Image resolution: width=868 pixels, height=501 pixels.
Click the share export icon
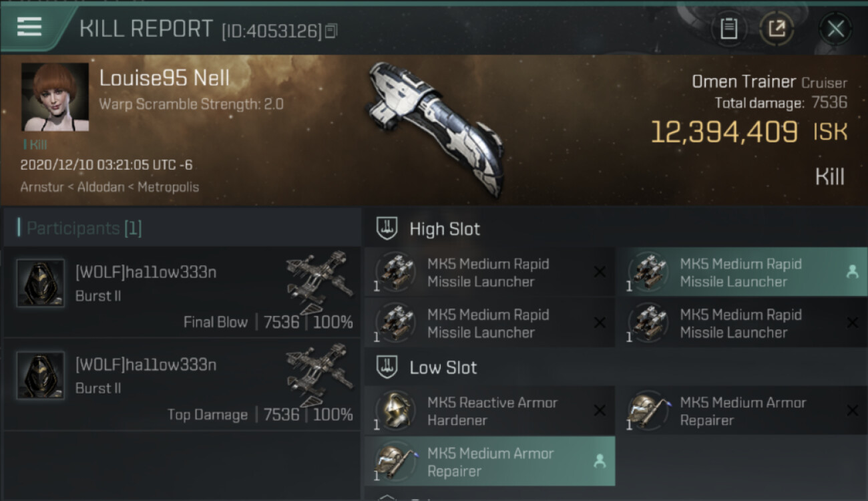pyautogui.click(x=777, y=29)
